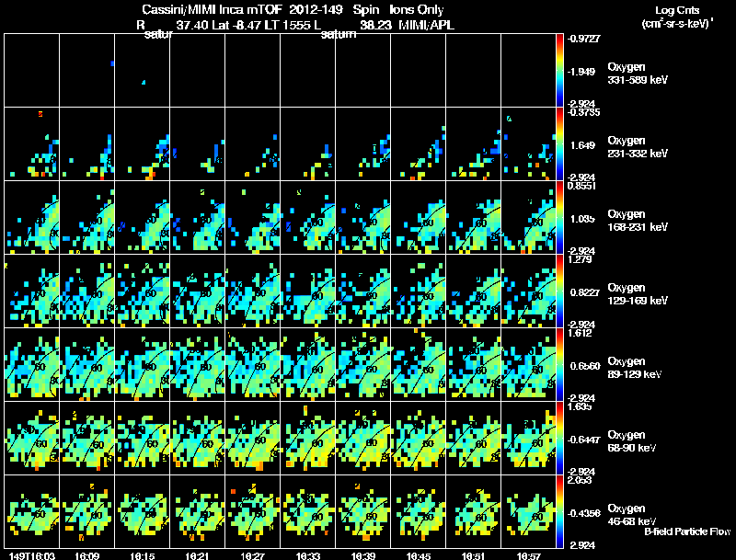Select the "Log Cnts" colorbar heading
The image size is (736, 560).
coord(677,10)
